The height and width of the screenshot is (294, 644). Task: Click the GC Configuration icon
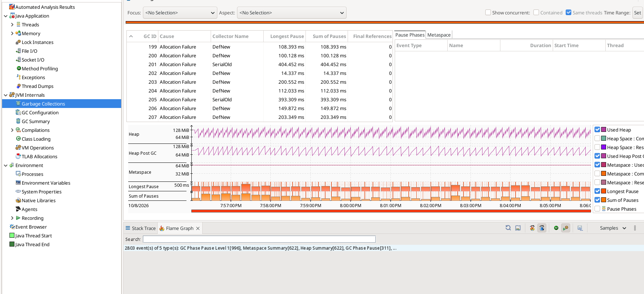pos(18,113)
